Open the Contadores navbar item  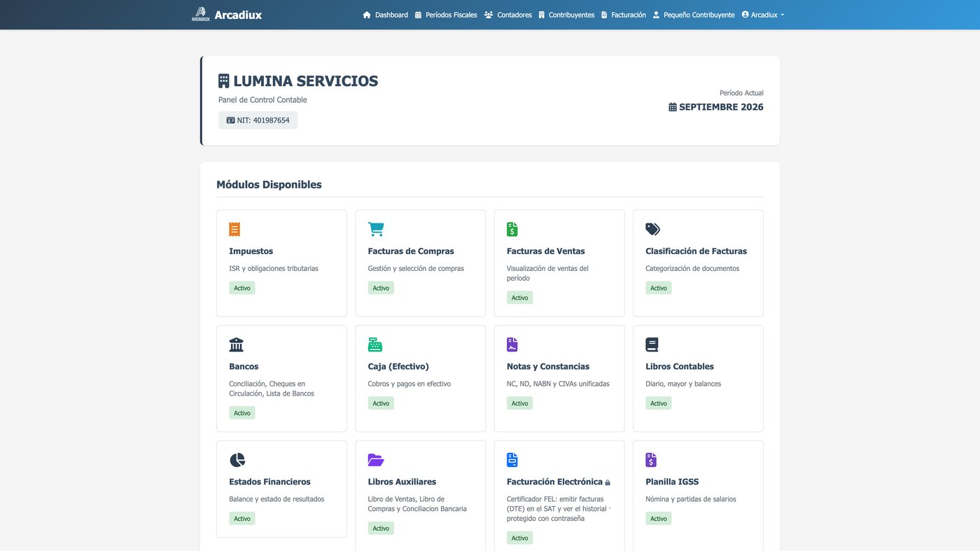(508, 15)
